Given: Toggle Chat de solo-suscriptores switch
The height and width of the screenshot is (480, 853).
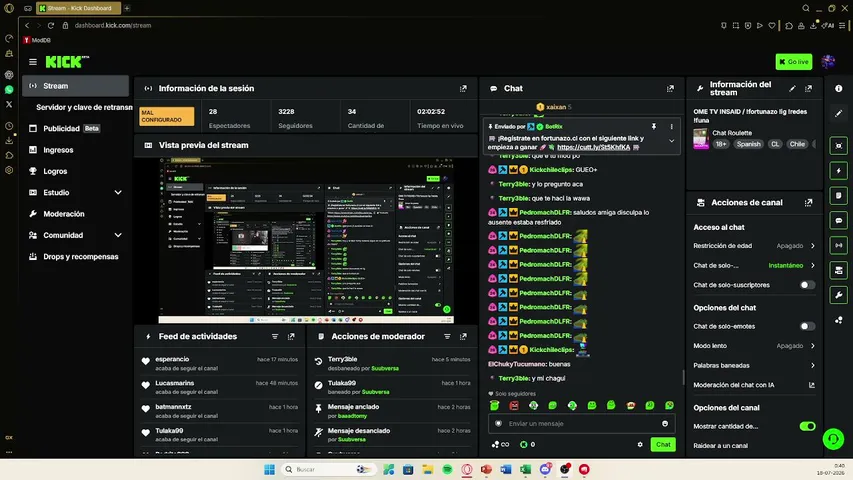Looking at the screenshot, I should (807, 285).
